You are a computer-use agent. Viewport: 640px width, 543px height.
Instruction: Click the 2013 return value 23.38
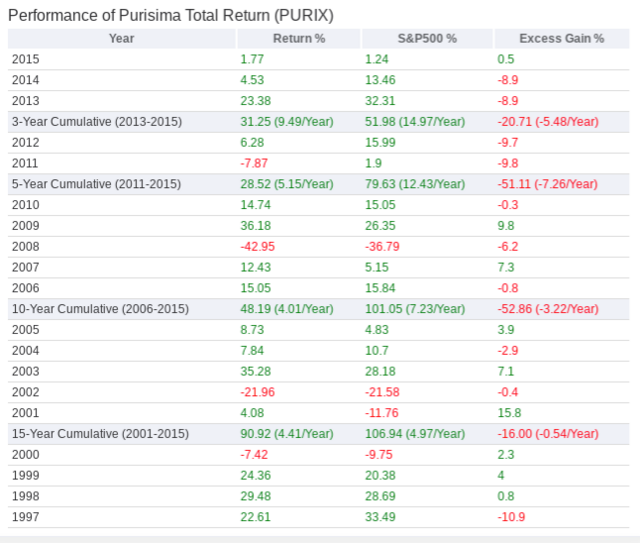pos(255,101)
